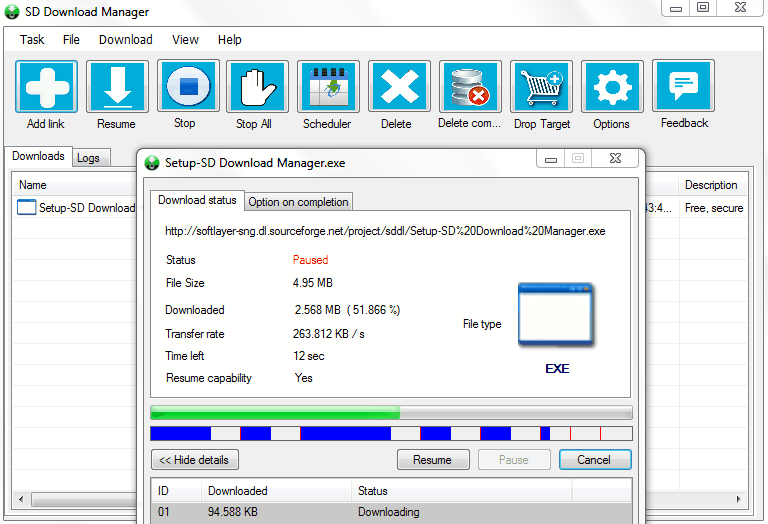Open the Scheduler calendar icon
This screenshot has height=524, width=768.
[328, 87]
